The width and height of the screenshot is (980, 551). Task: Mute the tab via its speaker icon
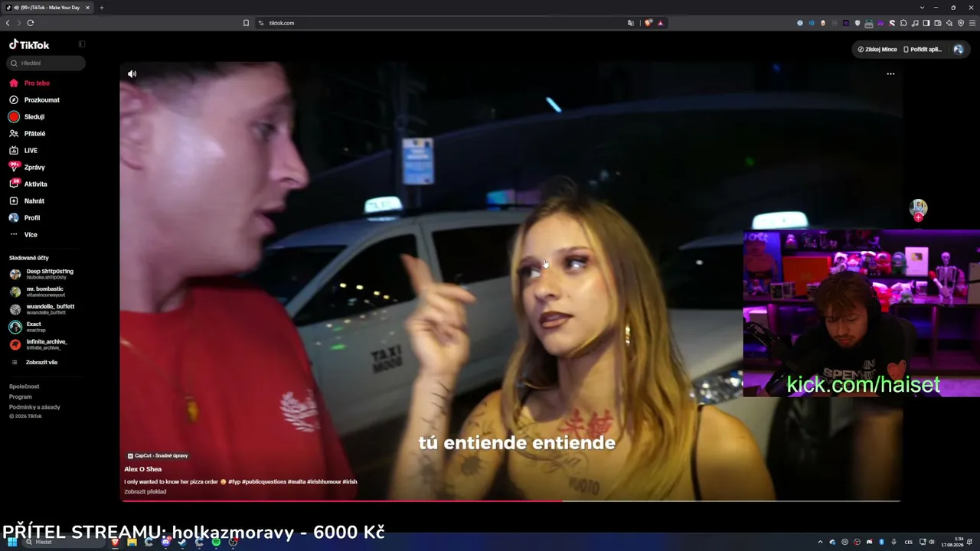[x=15, y=8]
